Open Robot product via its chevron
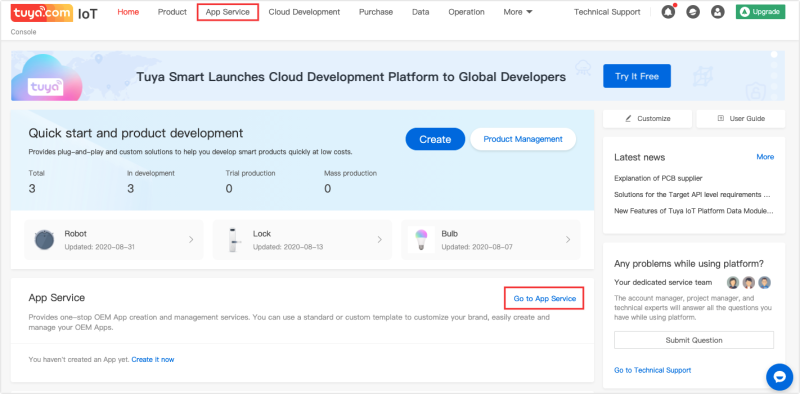 pos(191,239)
